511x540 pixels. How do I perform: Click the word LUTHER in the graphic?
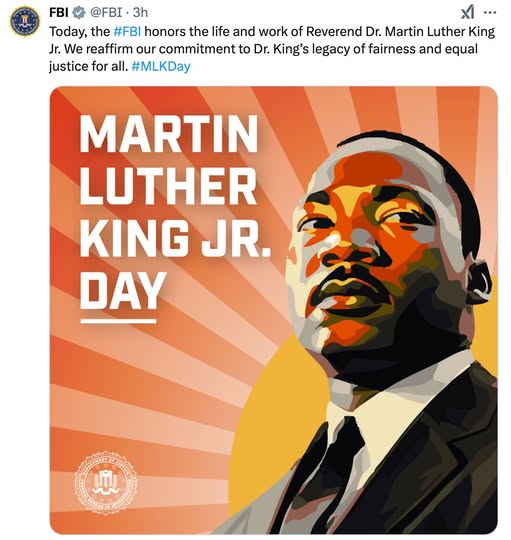[168, 186]
